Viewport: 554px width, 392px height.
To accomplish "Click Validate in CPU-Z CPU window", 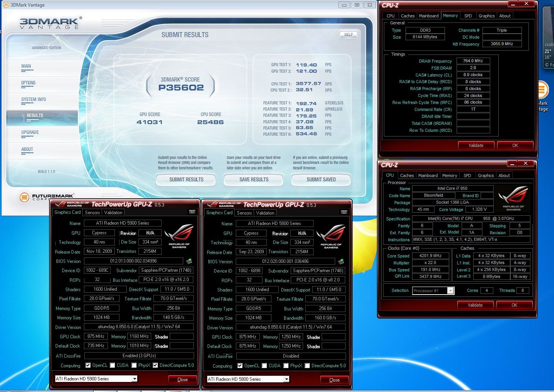I will 475,305.
